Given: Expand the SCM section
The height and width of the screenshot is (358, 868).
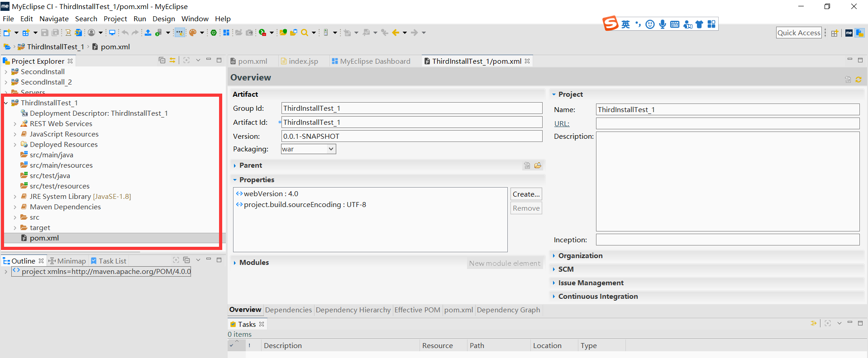Looking at the screenshot, I should (554, 269).
